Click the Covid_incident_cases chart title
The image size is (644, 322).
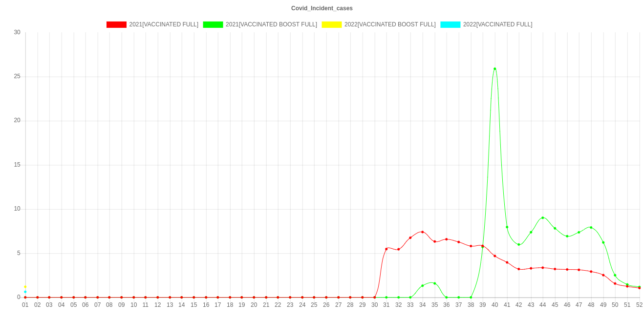click(322, 8)
